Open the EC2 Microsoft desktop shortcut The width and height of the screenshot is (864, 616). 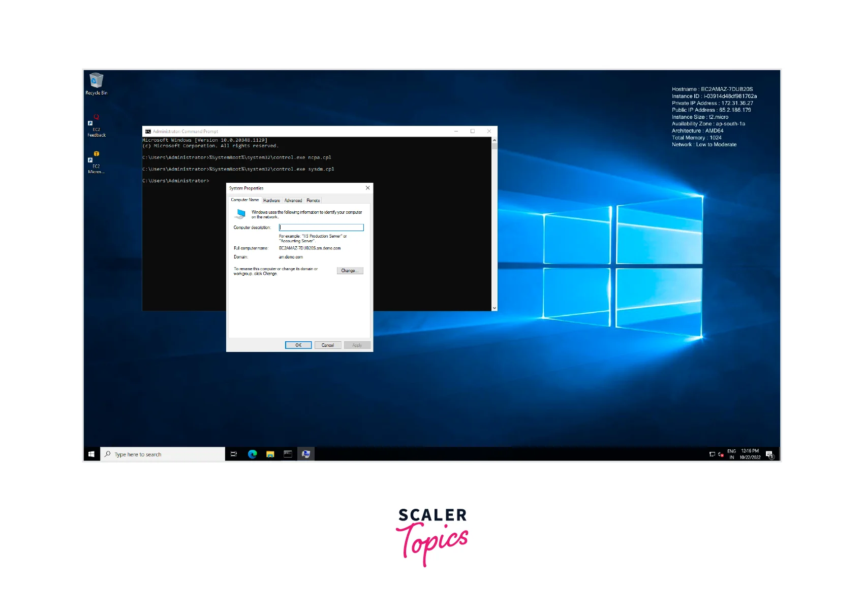click(96, 161)
